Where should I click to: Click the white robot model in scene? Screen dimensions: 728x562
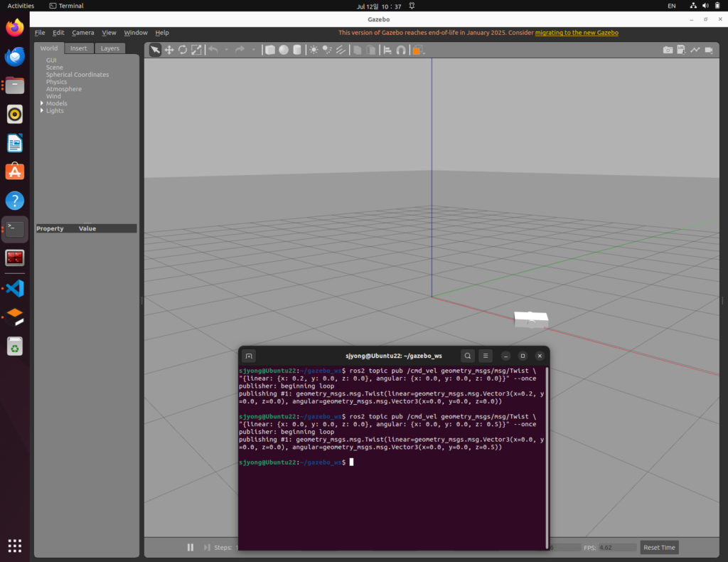point(531,319)
